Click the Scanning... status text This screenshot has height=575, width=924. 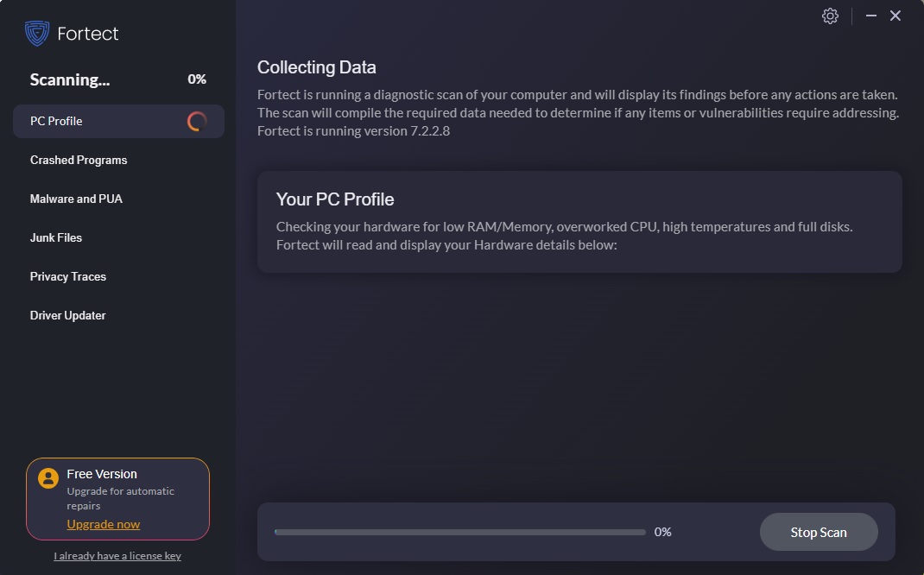click(x=70, y=80)
